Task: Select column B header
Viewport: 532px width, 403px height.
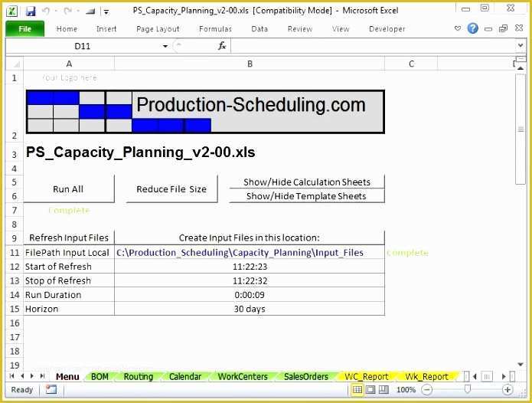Action: (250, 64)
